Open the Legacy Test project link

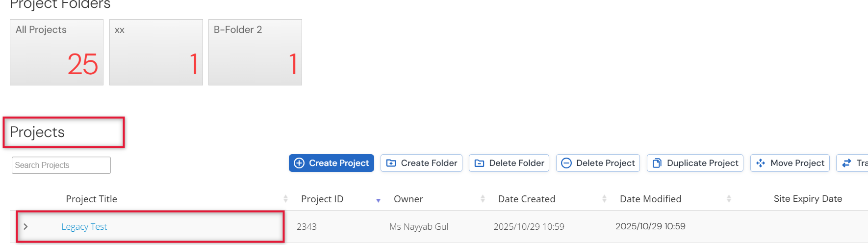84,227
